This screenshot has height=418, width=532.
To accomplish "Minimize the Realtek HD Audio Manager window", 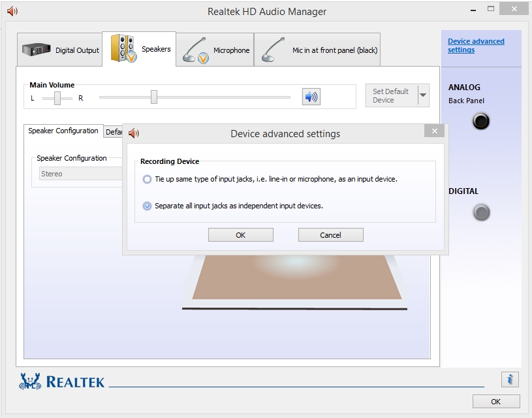I will [473, 10].
